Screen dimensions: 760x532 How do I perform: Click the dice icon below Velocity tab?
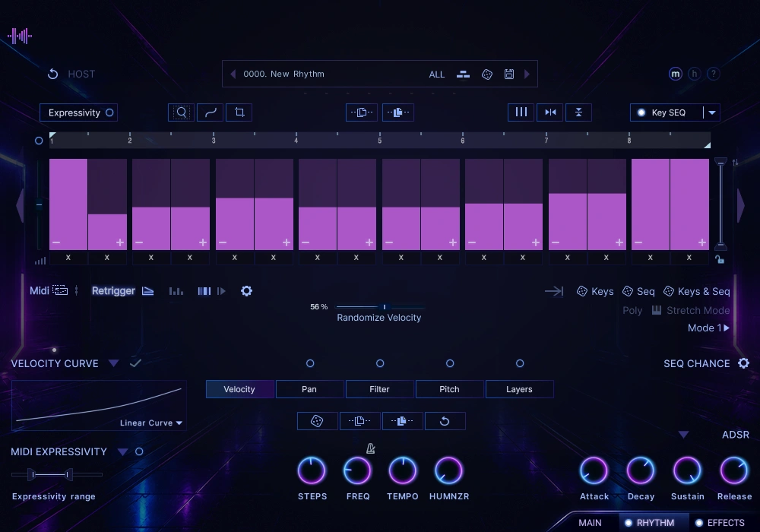pos(317,421)
